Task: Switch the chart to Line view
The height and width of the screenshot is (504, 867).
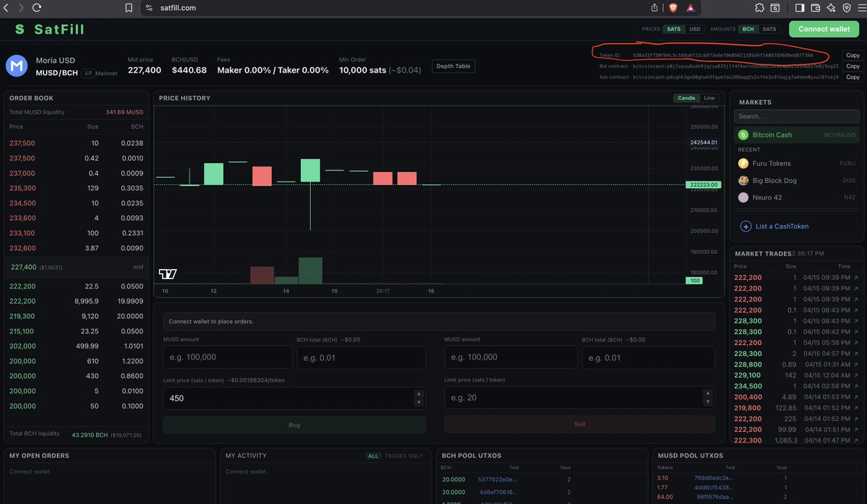Action: click(708, 98)
